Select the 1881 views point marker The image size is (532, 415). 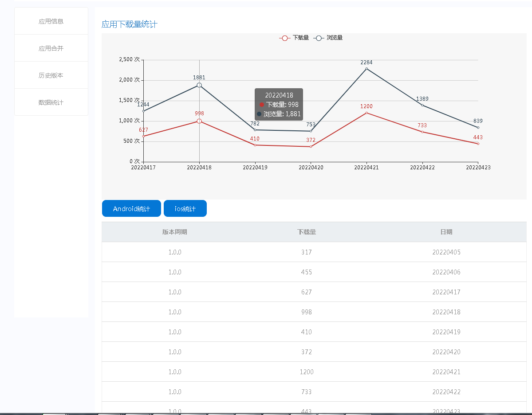(199, 85)
